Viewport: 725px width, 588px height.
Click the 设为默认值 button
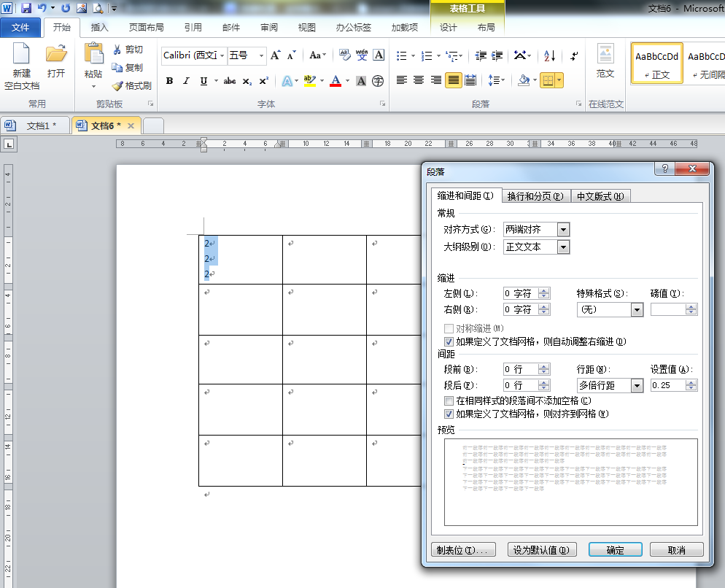pyautogui.click(x=542, y=550)
